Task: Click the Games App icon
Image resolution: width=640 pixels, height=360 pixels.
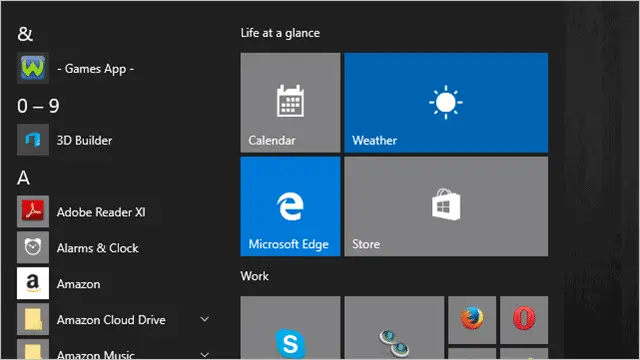Action: pyautogui.click(x=33, y=68)
